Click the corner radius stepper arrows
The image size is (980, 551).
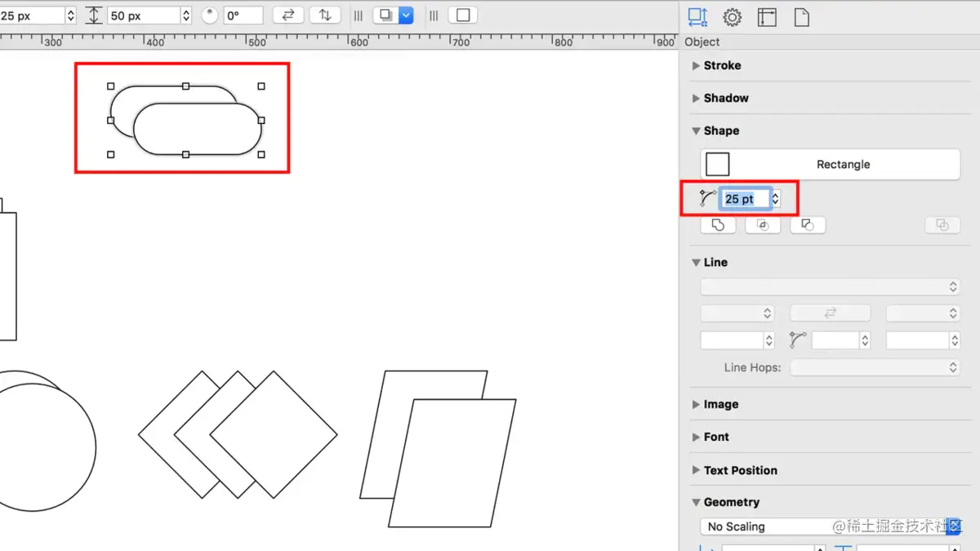775,198
